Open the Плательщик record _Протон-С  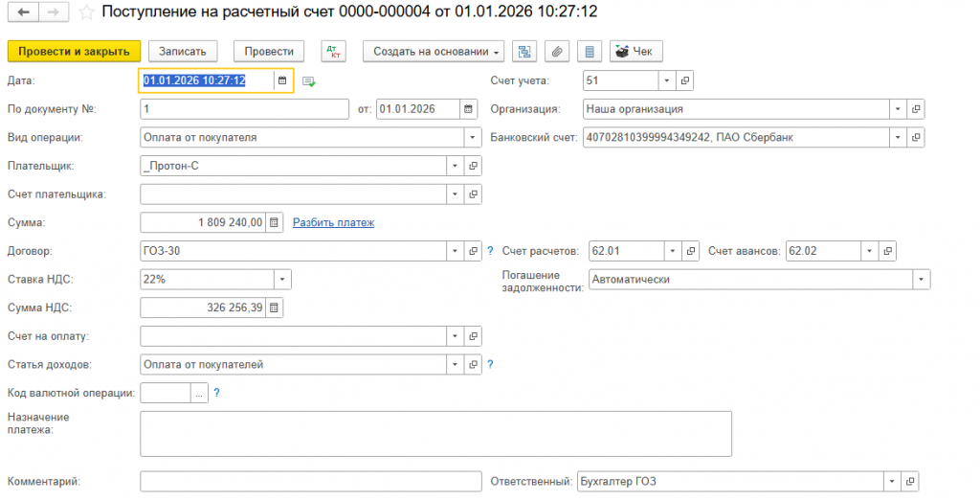point(473,166)
